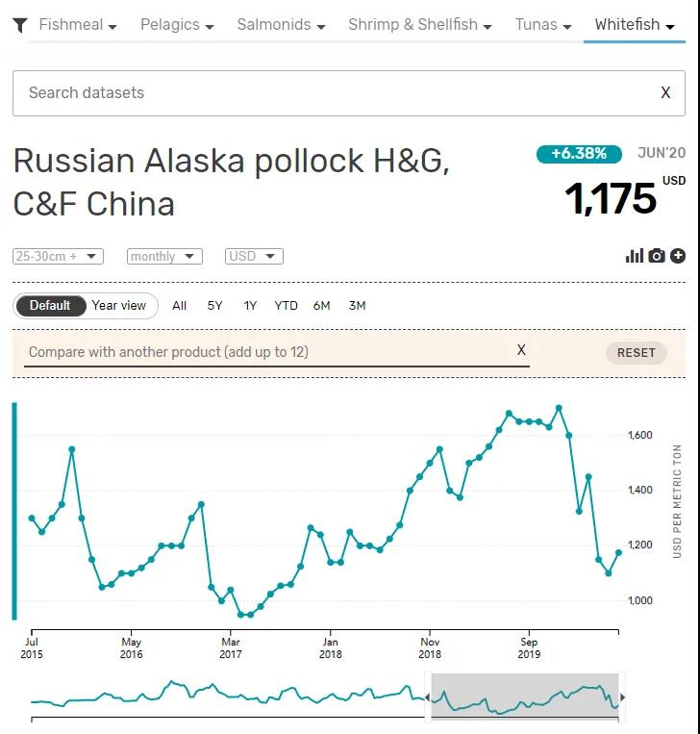The width and height of the screenshot is (700, 734).
Task: Open the USD currency dropdown
Action: click(x=254, y=256)
